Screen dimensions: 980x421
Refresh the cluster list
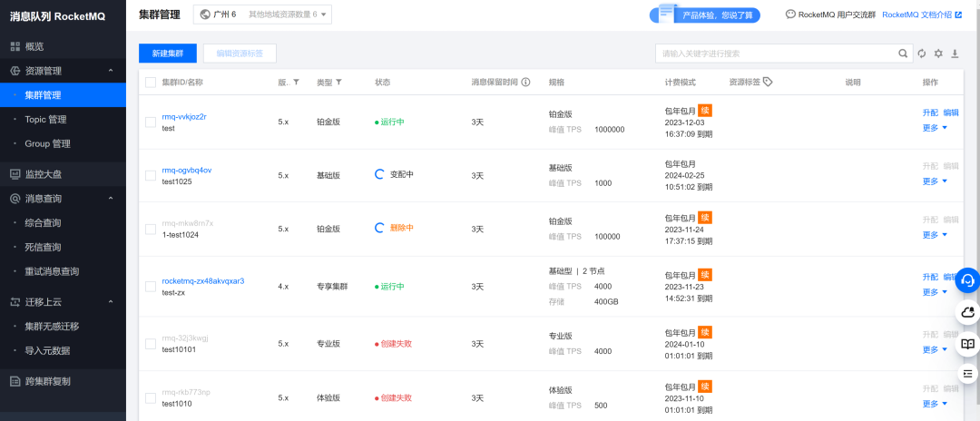(921, 54)
